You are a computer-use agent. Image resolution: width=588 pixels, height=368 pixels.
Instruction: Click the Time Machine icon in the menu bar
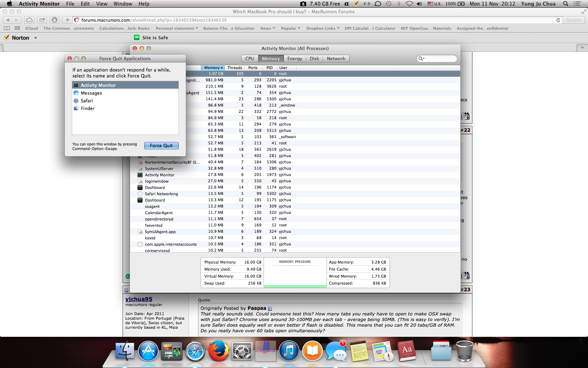click(x=388, y=4)
